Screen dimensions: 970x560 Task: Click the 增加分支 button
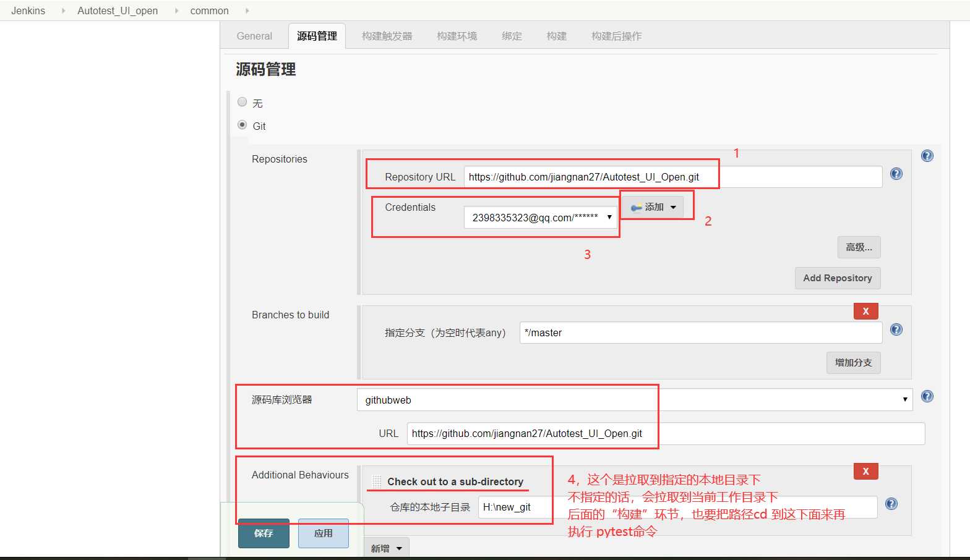click(x=853, y=363)
